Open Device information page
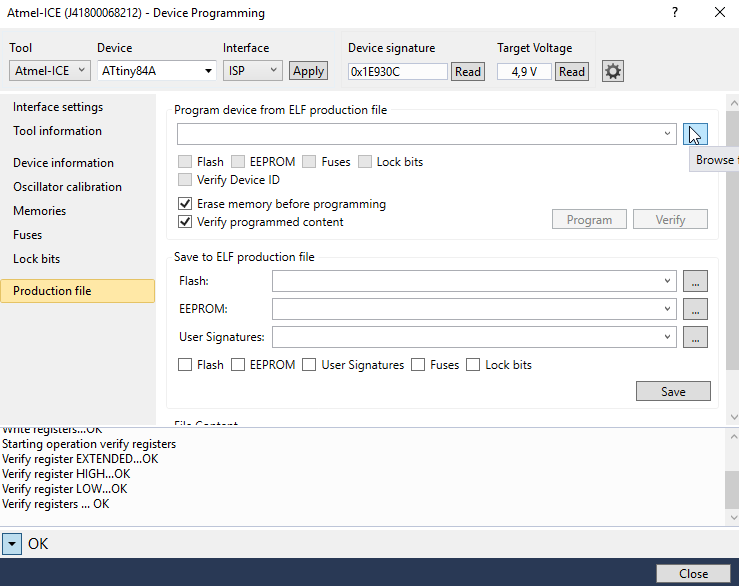Viewport: 739px width, 586px height. pyautogui.click(x=63, y=163)
